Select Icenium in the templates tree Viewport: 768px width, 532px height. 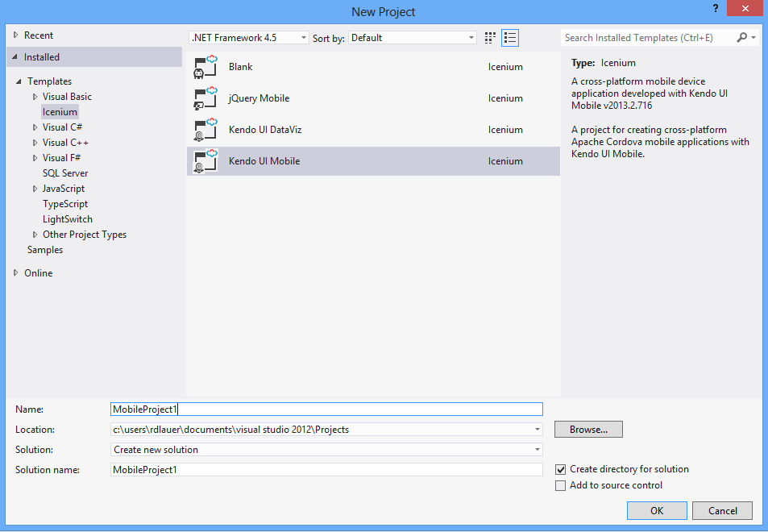pos(60,112)
